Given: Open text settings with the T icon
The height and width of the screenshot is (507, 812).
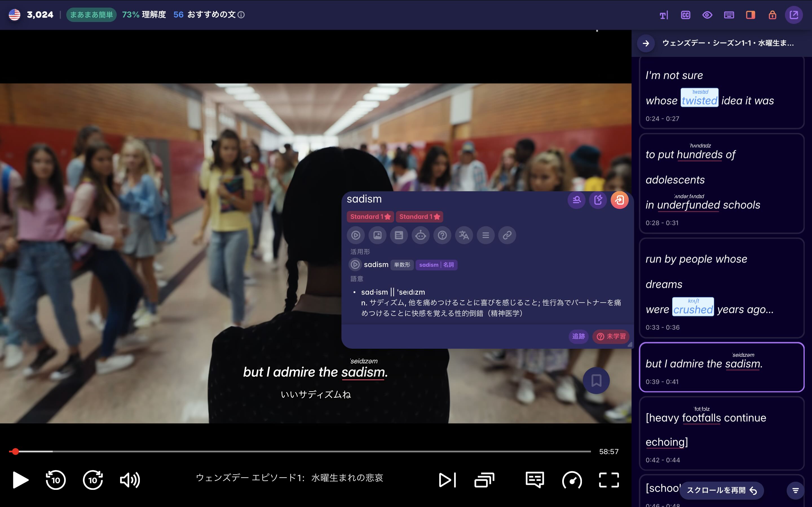Looking at the screenshot, I should 664,15.
